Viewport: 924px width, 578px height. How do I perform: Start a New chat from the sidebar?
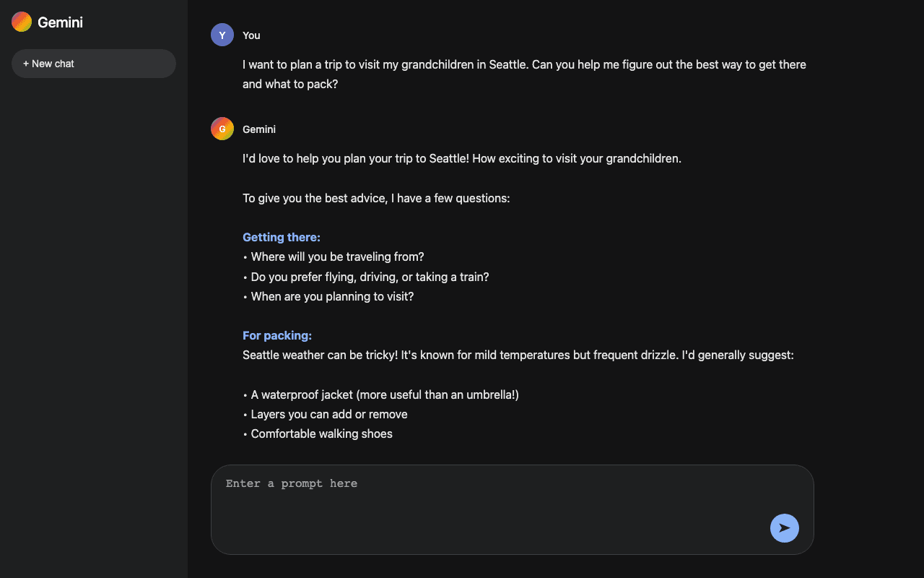(x=93, y=64)
